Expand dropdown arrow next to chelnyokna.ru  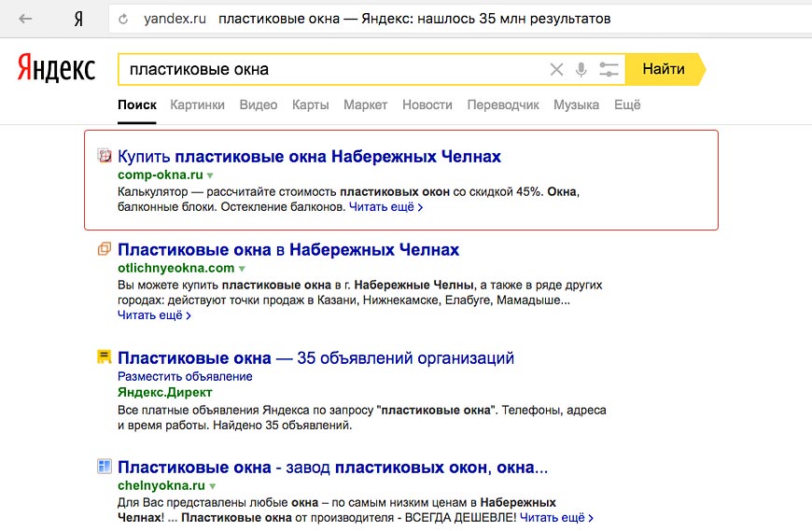pos(213,486)
